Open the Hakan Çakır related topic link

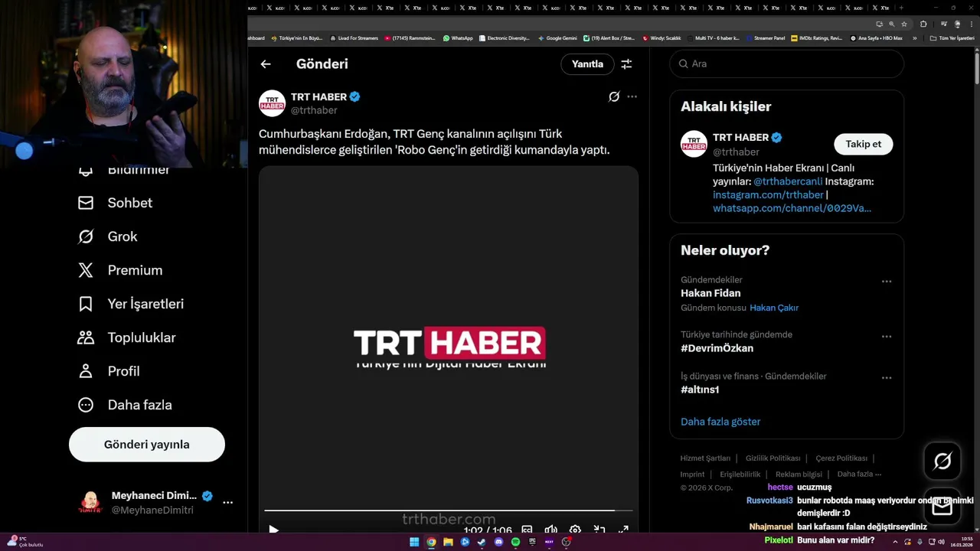[774, 308]
